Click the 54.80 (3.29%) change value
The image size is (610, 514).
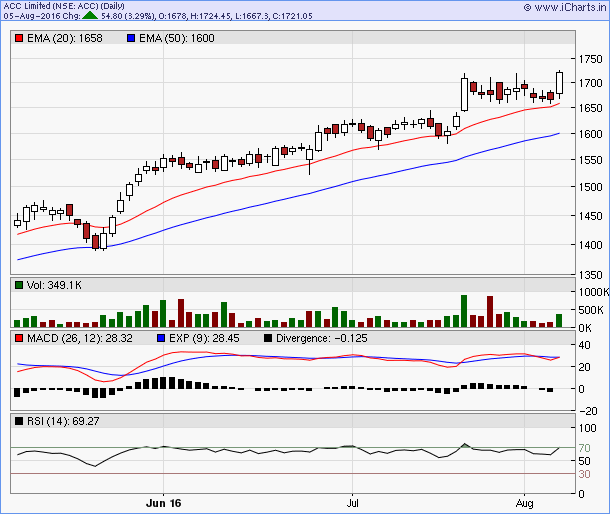point(128,16)
